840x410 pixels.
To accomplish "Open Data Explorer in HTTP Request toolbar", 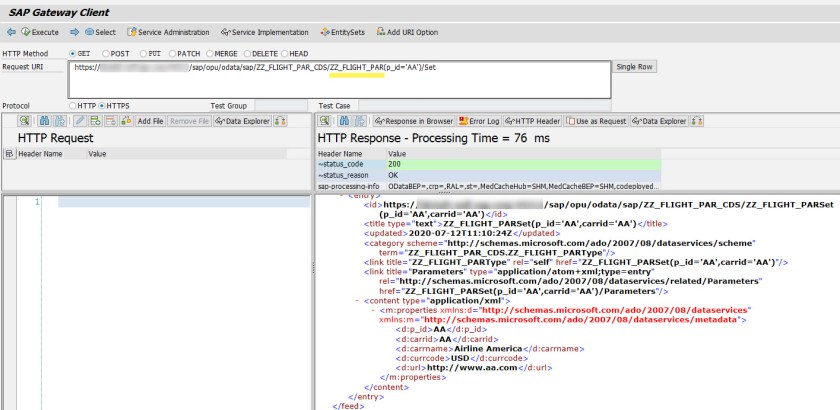I will click(242, 121).
